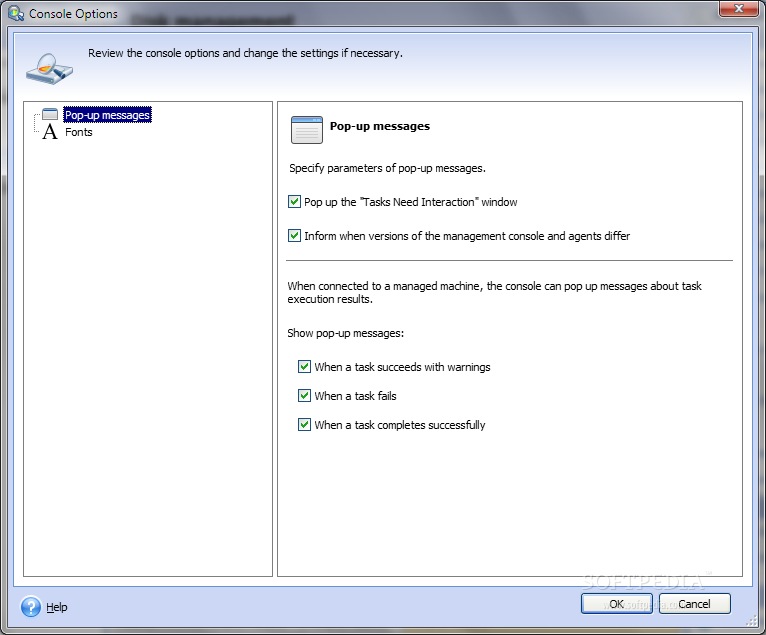Disable When a task succeeds with warnings
The height and width of the screenshot is (635, 766).
coord(304,366)
